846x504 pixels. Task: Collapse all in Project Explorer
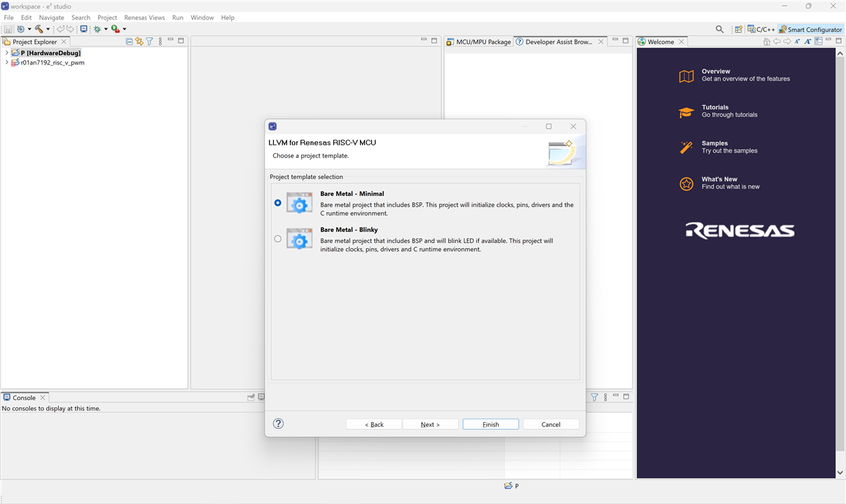(x=129, y=41)
